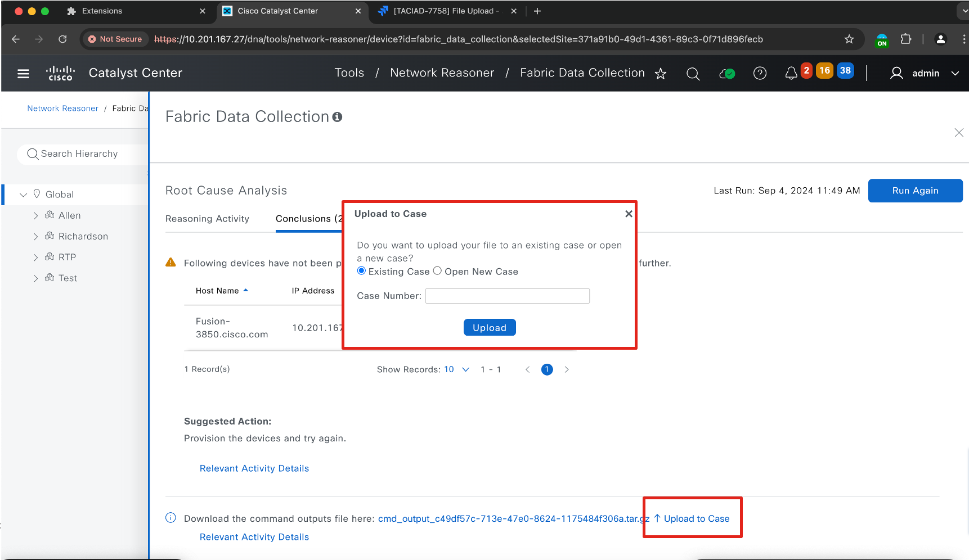Screen dimensions: 969x560
Task: Click the Network Reasoner sidebar breadcrumb link
Action: (x=62, y=109)
